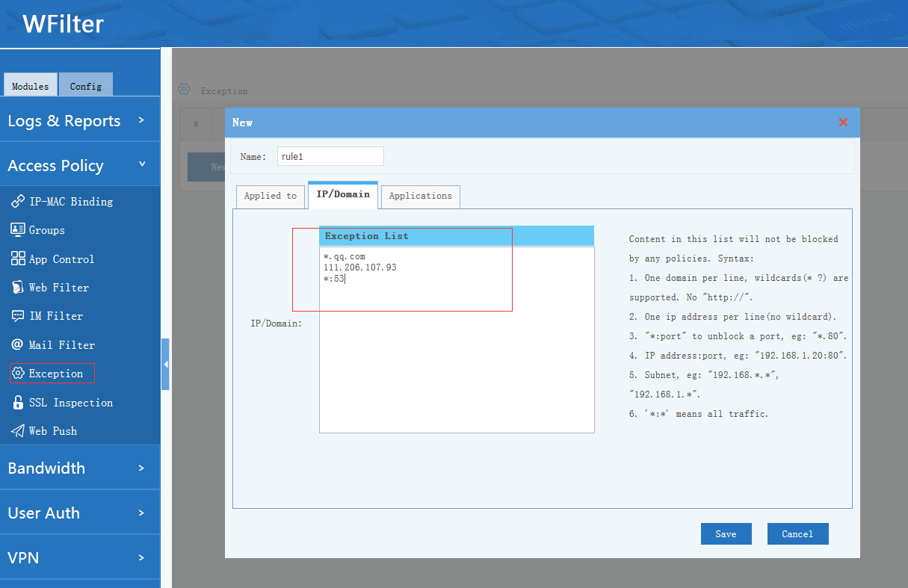The image size is (908, 588).
Task: Click the Exception List header
Action: click(457, 236)
